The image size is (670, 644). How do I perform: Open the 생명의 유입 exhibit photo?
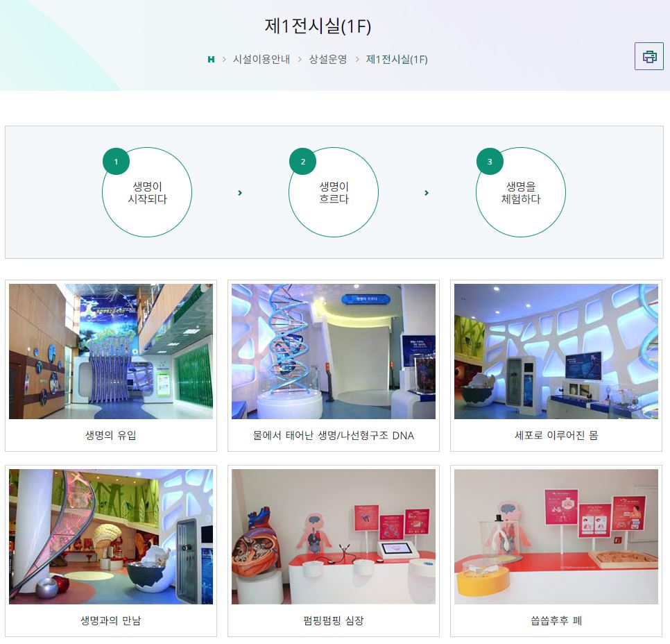point(111,352)
